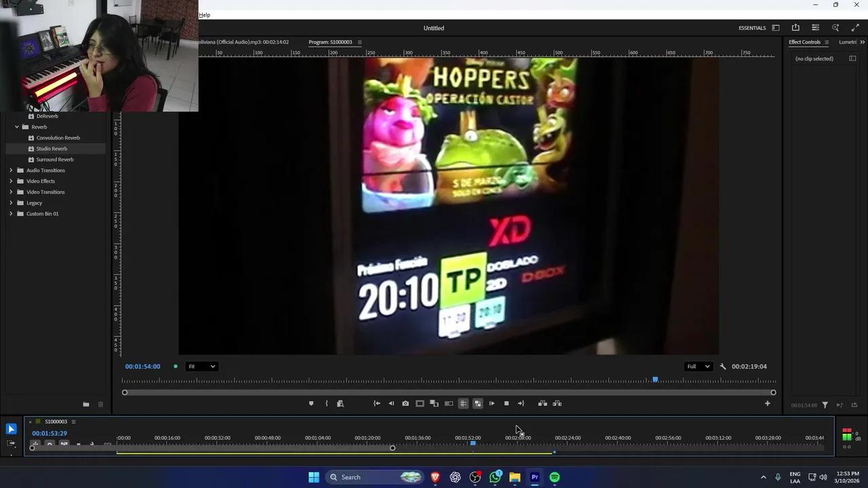Expand the Video Transitions folder
Image resolution: width=868 pixels, height=488 pixels.
tap(11, 192)
